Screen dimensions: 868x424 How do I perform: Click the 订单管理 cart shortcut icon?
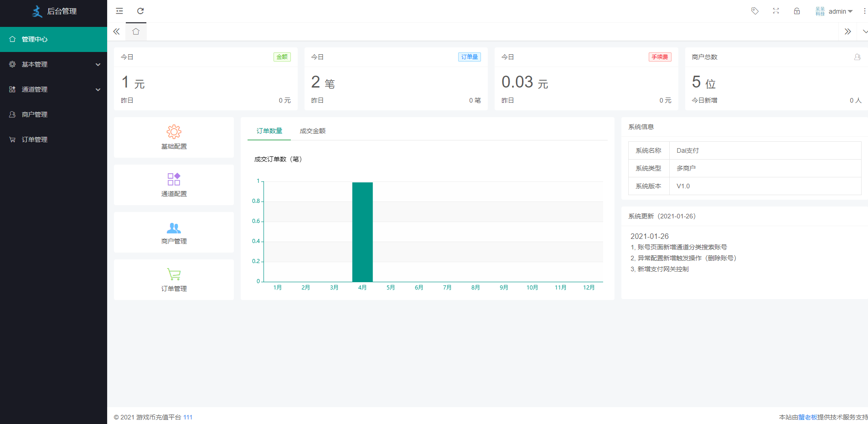point(174,274)
